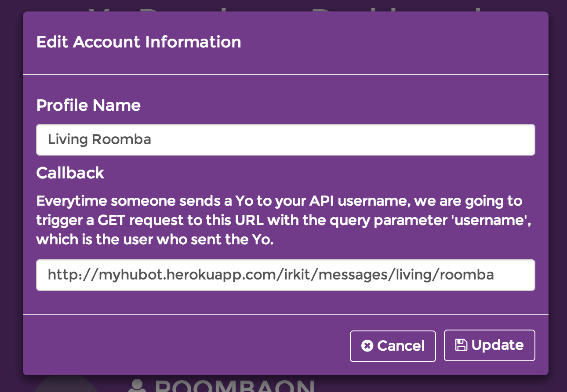Dismiss the dialog with Cancel

(x=393, y=346)
